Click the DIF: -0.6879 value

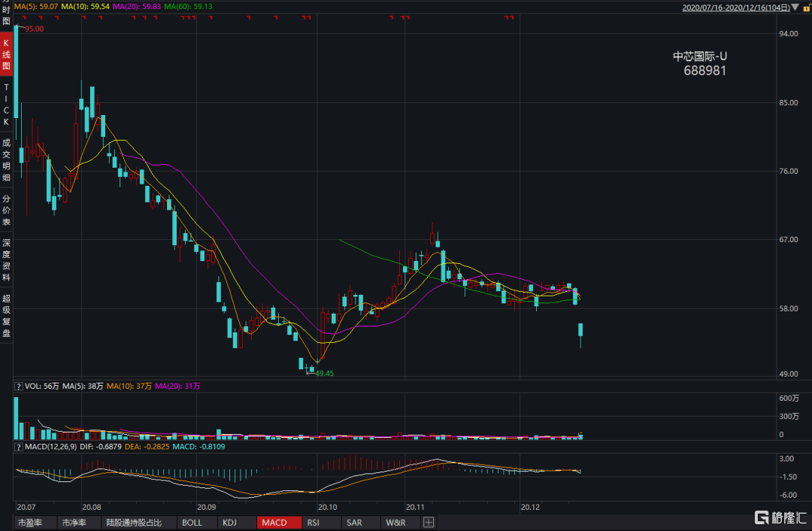pyautogui.click(x=101, y=447)
